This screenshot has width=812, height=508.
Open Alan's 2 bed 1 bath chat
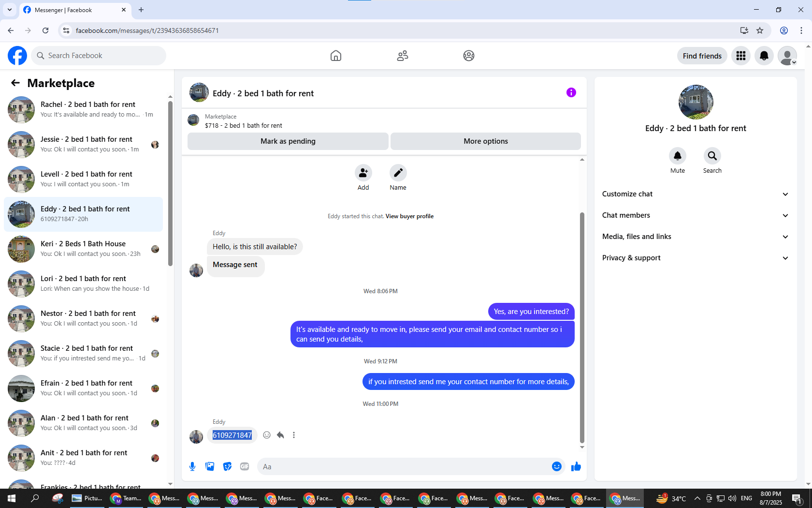pos(83,423)
